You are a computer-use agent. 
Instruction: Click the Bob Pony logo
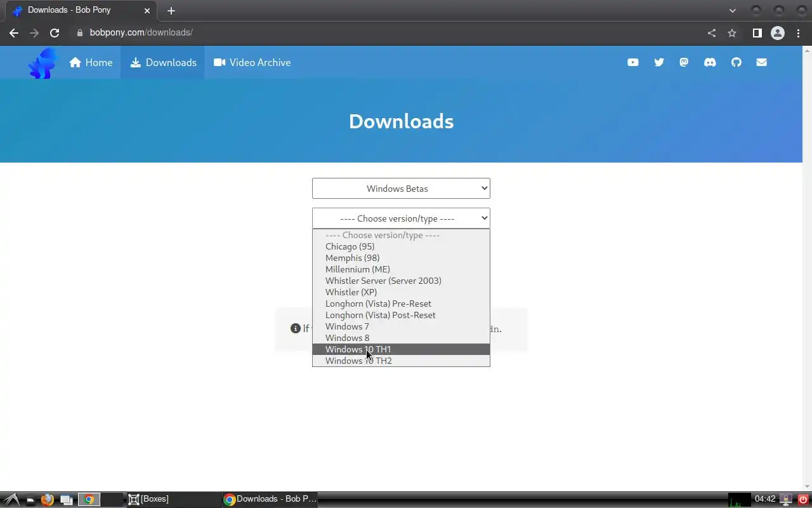tap(43, 63)
